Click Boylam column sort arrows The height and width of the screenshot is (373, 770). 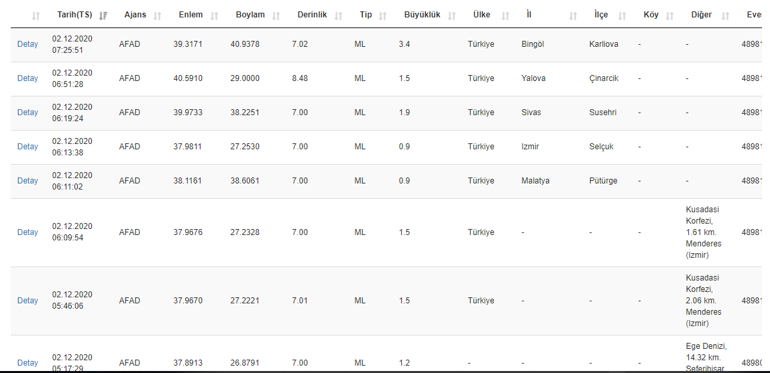[276, 16]
